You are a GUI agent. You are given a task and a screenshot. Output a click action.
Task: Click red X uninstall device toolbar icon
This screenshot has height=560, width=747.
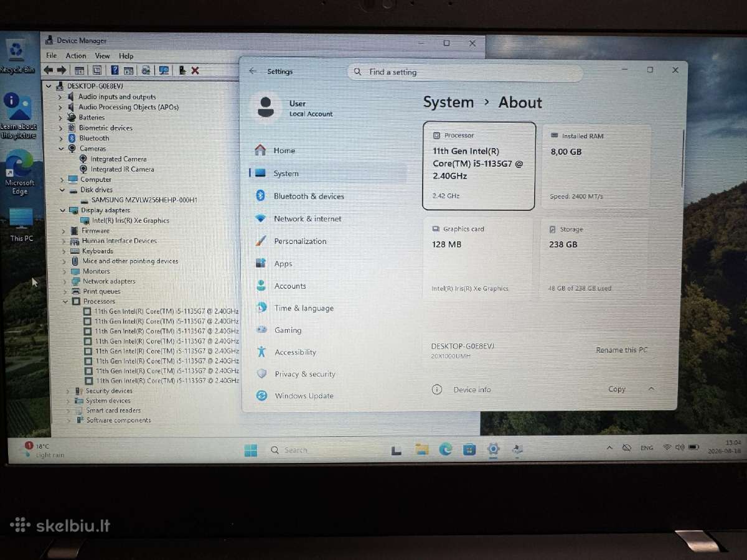coord(195,70)
